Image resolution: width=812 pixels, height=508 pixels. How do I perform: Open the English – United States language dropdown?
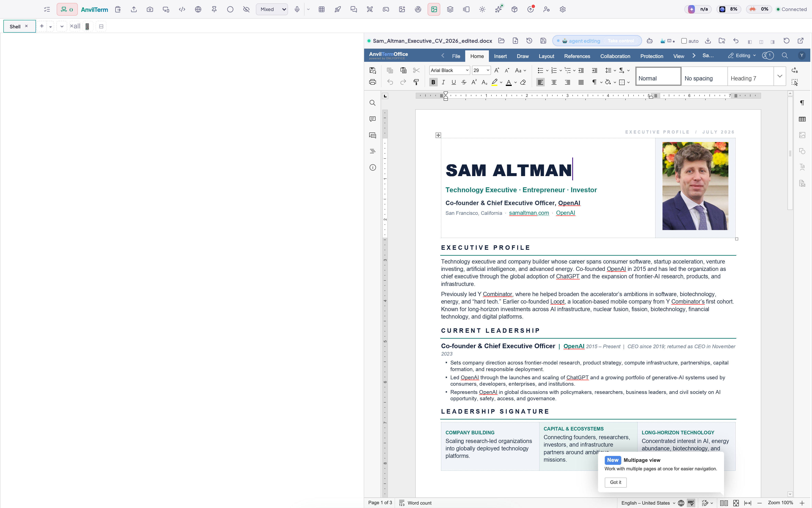click(648, 503)
